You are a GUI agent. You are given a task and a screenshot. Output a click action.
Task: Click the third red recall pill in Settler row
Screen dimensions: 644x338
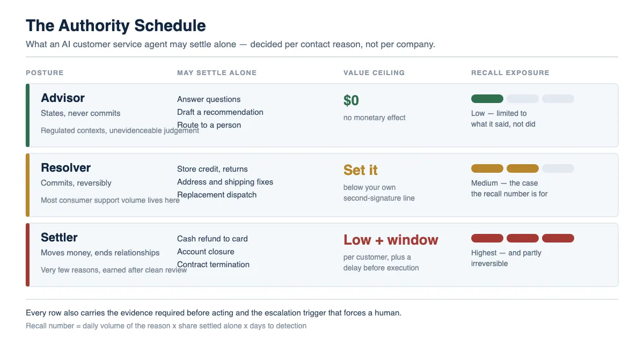click(x=558, y=238)
